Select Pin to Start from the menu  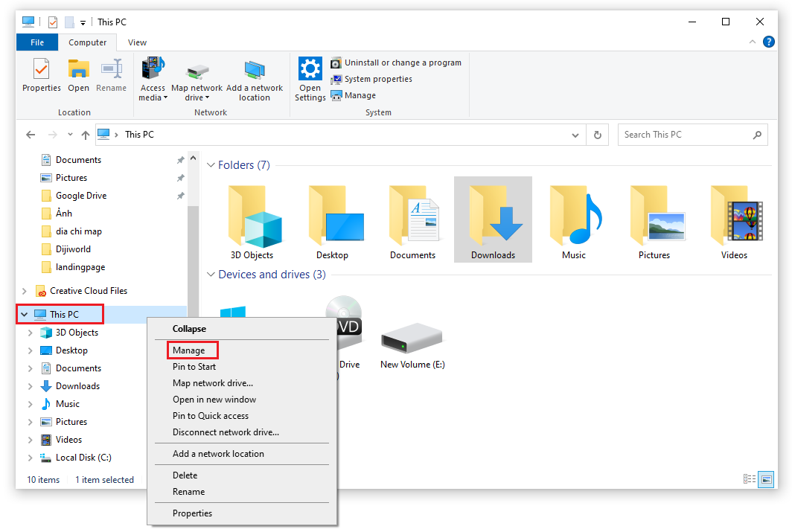point(194,366)
